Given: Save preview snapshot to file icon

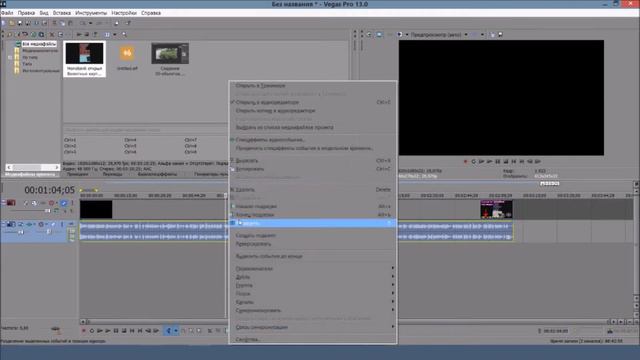Looking at the screenshot, I should coord(500,35).
